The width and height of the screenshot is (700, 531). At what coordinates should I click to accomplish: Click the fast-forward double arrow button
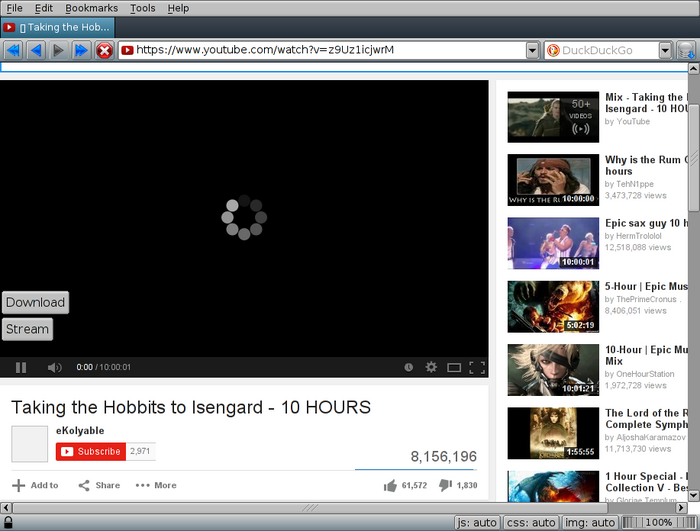pyautogui.click(x=81, y=50)
